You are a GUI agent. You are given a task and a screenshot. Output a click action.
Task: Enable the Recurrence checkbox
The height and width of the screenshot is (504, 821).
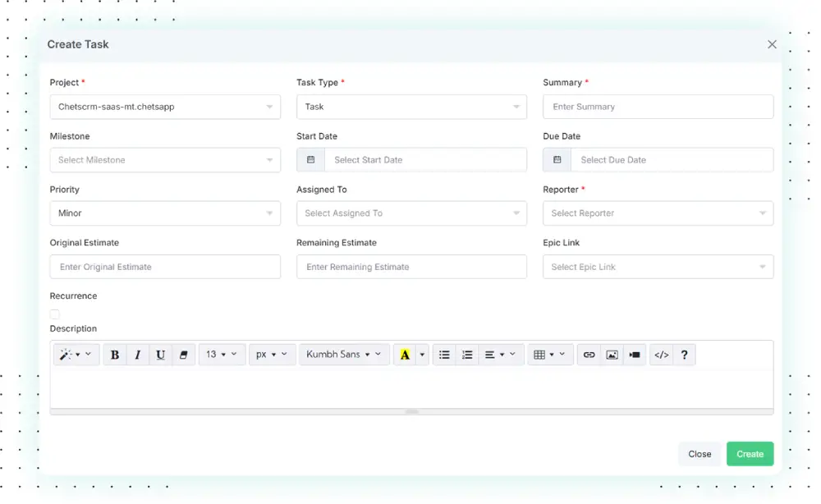(x=55, y=314)
